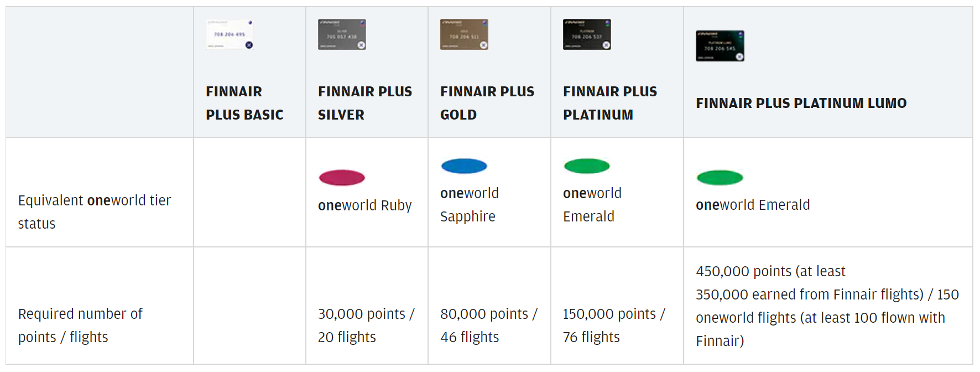The width and height of the screenshot is (980, 372).
Task: Select the FINNAIR PLUS PLATINUM column heading
Action: [610, 103]
